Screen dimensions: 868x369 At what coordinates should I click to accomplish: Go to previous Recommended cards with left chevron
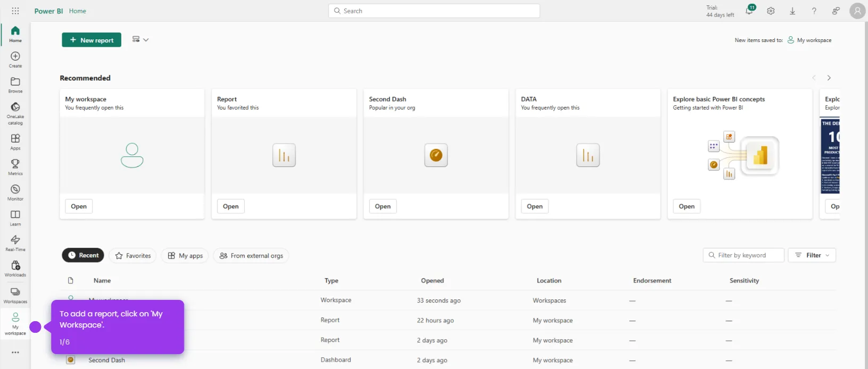coord(814,78)
